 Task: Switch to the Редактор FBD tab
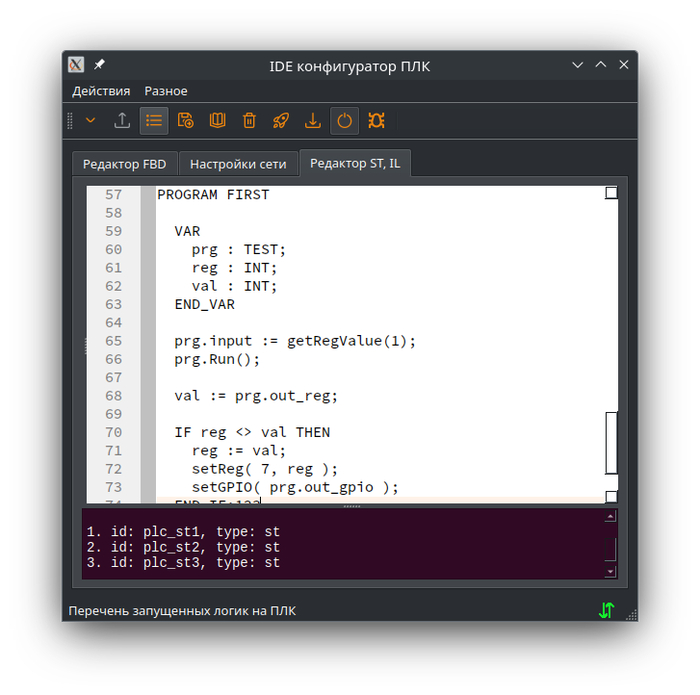(125, 164)
